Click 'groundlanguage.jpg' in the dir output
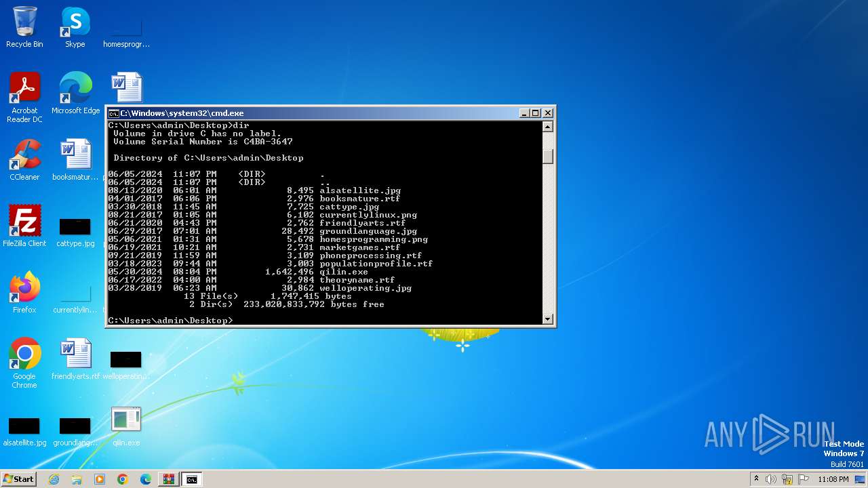This screenshot has height=488, width=868. (368, 231)
